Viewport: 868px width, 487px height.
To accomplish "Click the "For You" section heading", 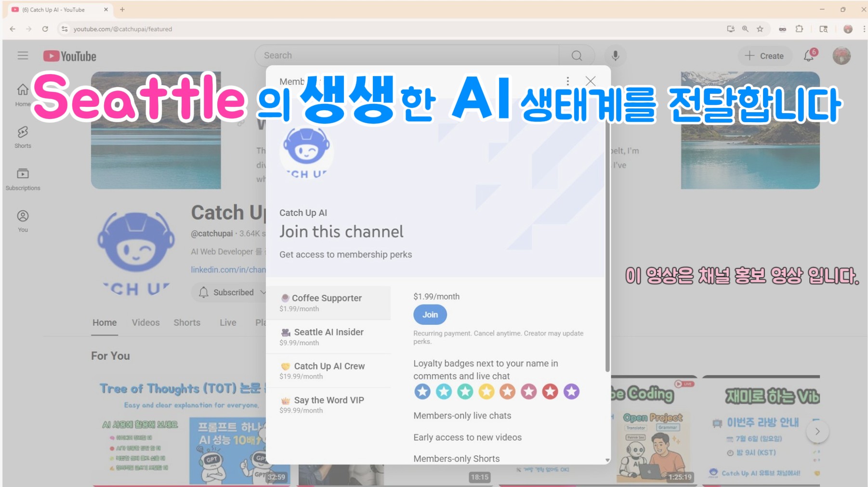I will tap(110, 356).
